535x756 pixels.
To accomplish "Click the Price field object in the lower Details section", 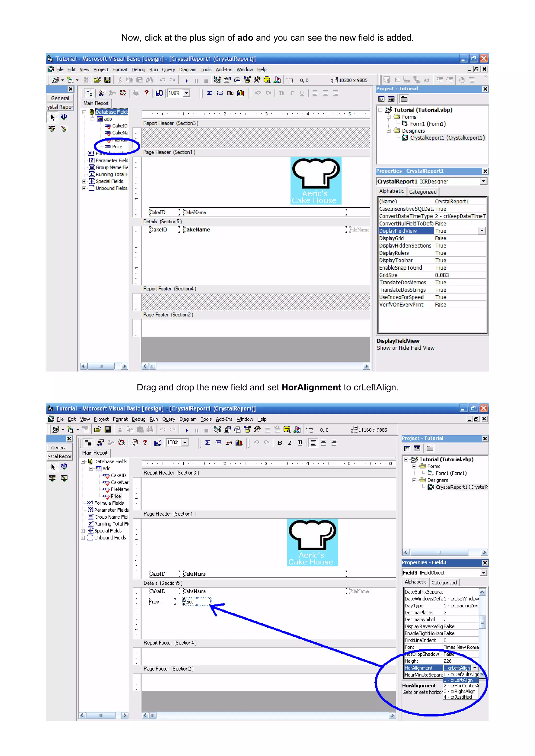I will (x=196, y=602).
